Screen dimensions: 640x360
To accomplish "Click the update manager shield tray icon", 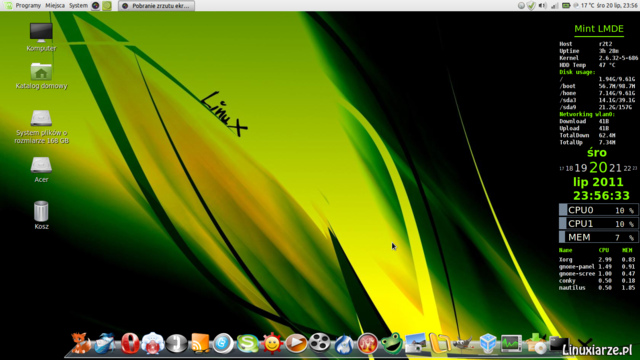I will pyautogui.click(x=531, y=6).
